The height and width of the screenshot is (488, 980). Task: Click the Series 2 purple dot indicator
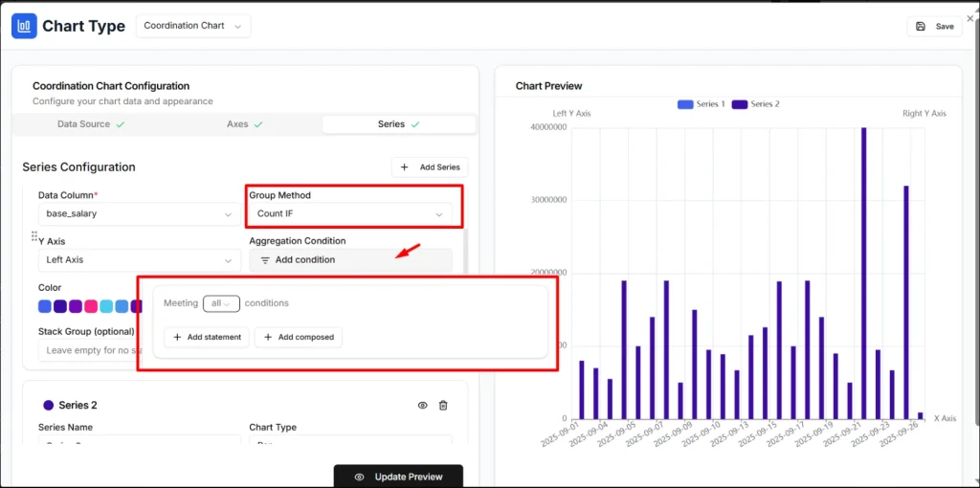(x=49, y=405)
